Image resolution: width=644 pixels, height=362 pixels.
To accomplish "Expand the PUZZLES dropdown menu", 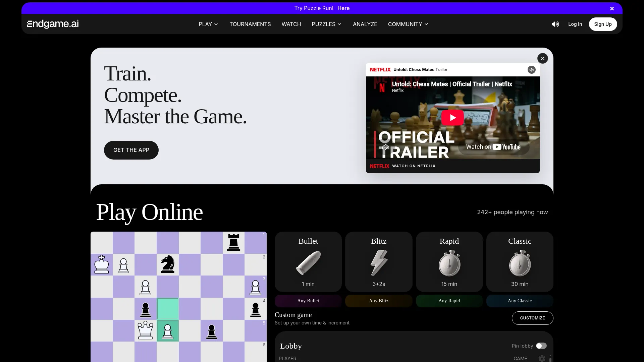I will [326, 24].
